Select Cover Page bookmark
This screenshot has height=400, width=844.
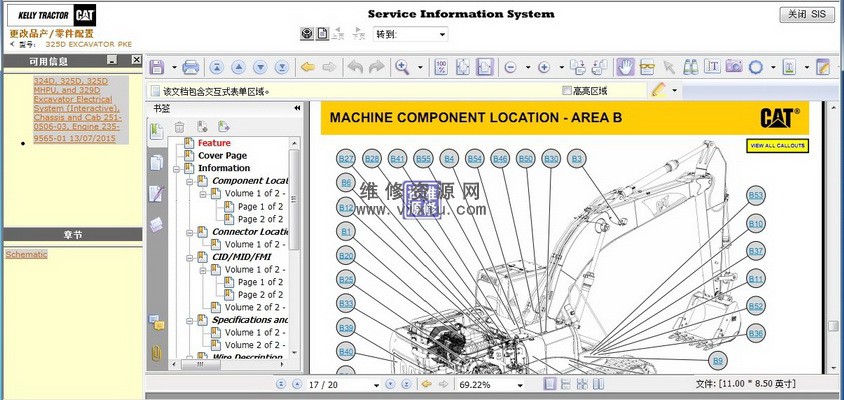pos(222,156)
